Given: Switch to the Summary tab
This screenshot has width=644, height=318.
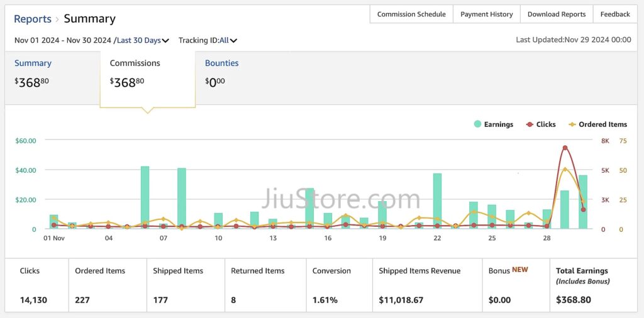Looking at the screenshot, I should click(33, 63).
